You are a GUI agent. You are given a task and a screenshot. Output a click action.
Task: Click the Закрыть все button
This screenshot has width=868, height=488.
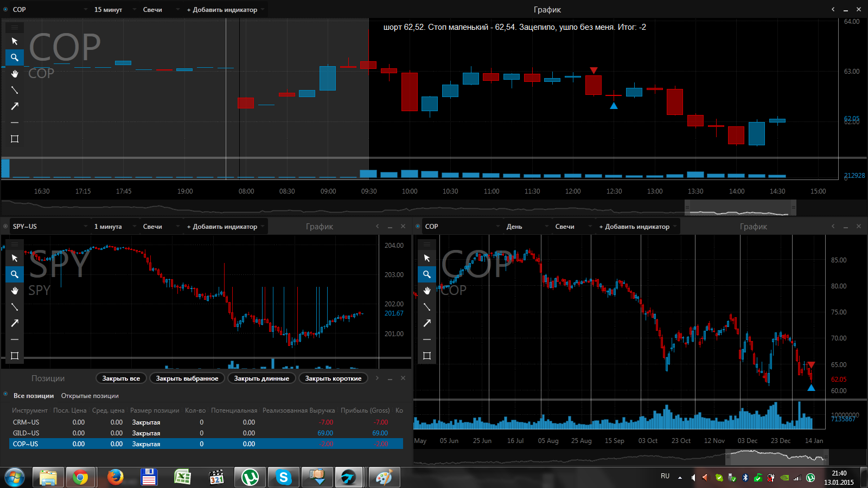[121, 378]
